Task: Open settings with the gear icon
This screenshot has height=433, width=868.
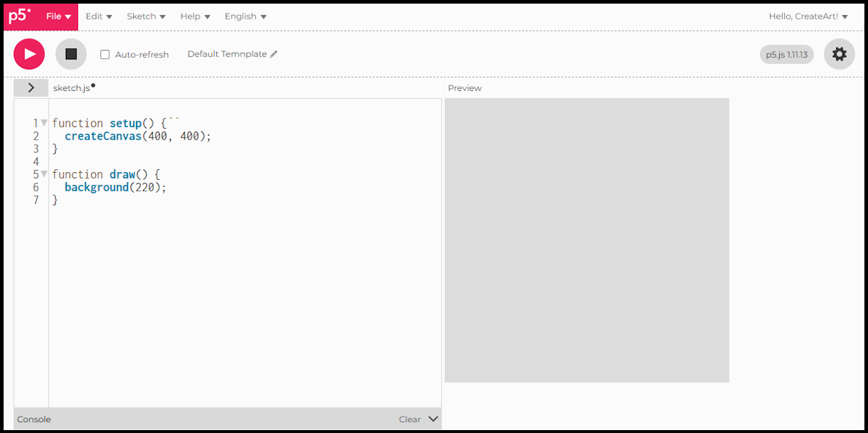Action: pos(839,54)
